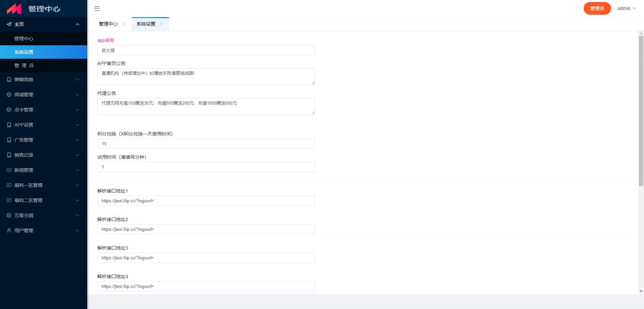Open the admin user dropdown
Screen dimensions: 644x309
click(x=627, y=8)
